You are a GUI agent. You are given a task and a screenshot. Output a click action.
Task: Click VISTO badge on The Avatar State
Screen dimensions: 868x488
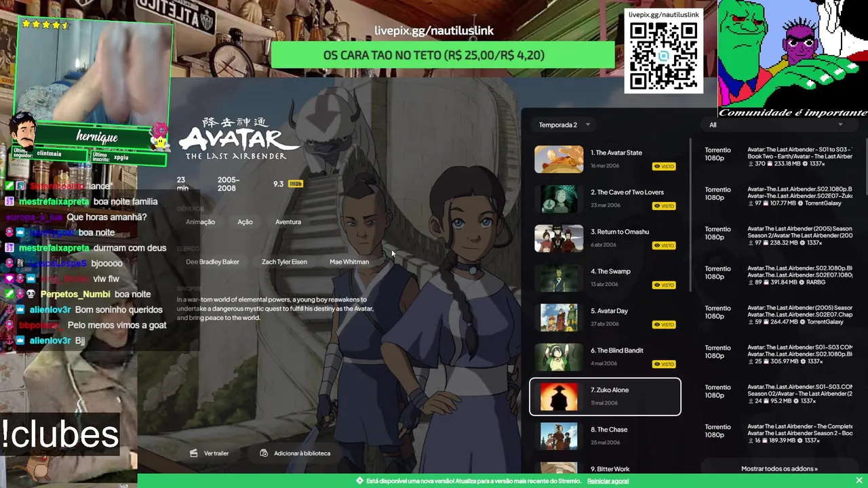(664, 166)
